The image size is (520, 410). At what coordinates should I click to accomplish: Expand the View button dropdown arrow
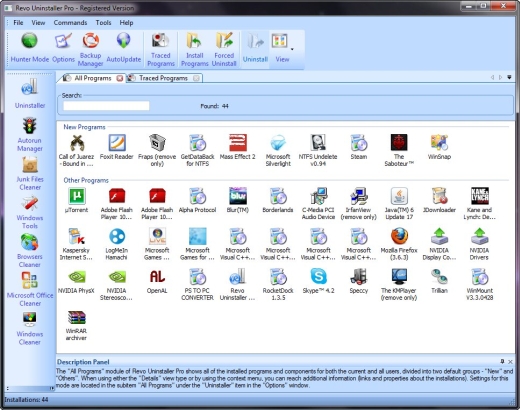point(292,49)
